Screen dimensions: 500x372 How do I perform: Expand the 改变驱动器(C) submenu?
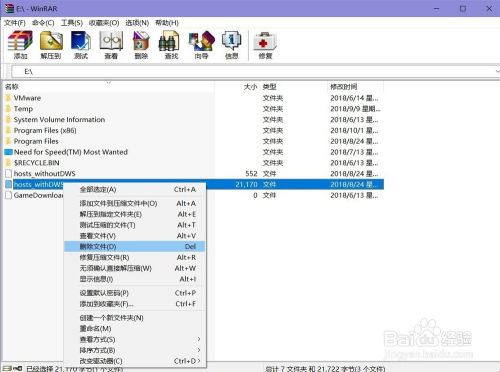pyautogui.click(x=135, y=361)
